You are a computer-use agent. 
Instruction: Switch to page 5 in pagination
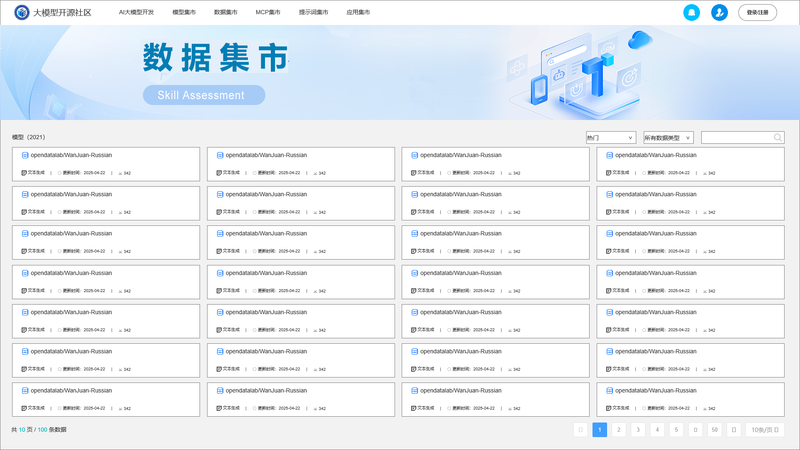coord(676,430)
